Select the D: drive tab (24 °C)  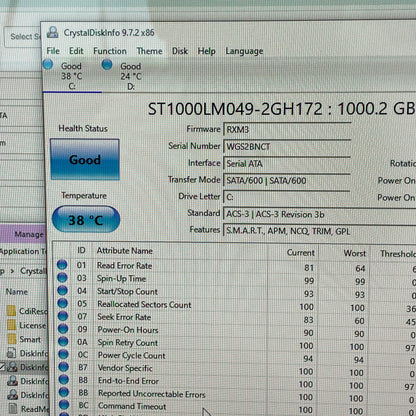tap(131, 76)
